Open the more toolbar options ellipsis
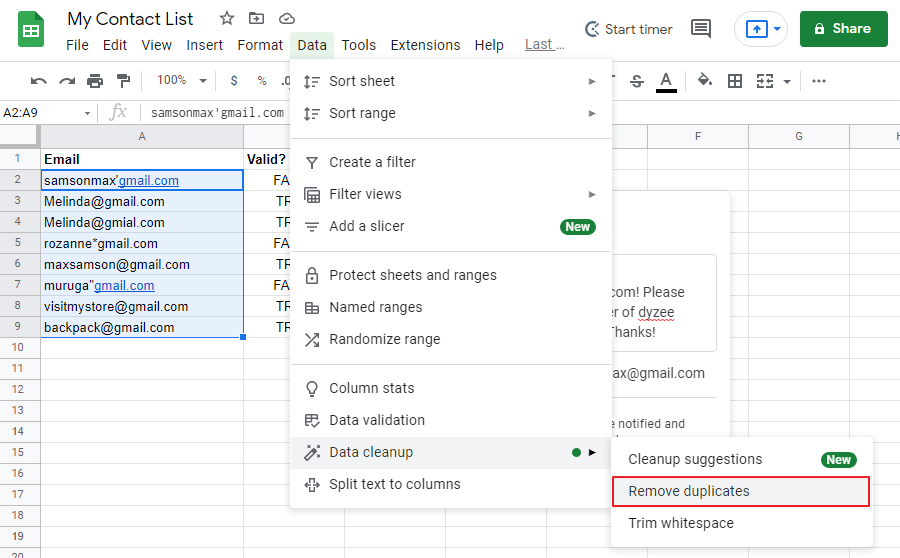The height and width of the screenshot is (558, 900). pyautogui.click(x=818, y=81)
